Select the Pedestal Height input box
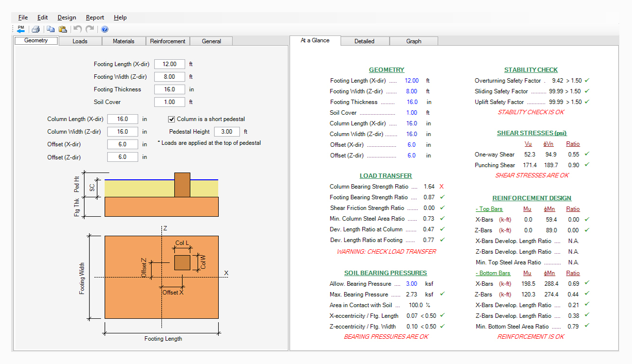 [x=227, y=132]
